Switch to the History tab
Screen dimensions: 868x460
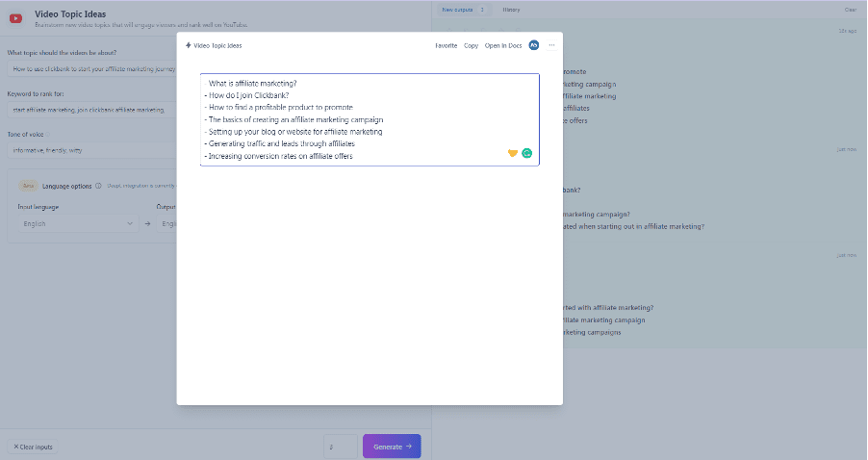tap(511, 10)
